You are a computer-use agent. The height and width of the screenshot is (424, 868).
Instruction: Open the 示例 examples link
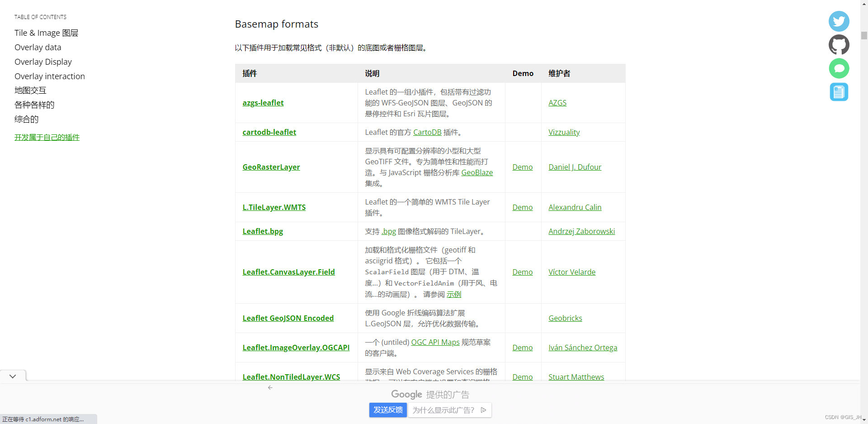click(454, 295)
